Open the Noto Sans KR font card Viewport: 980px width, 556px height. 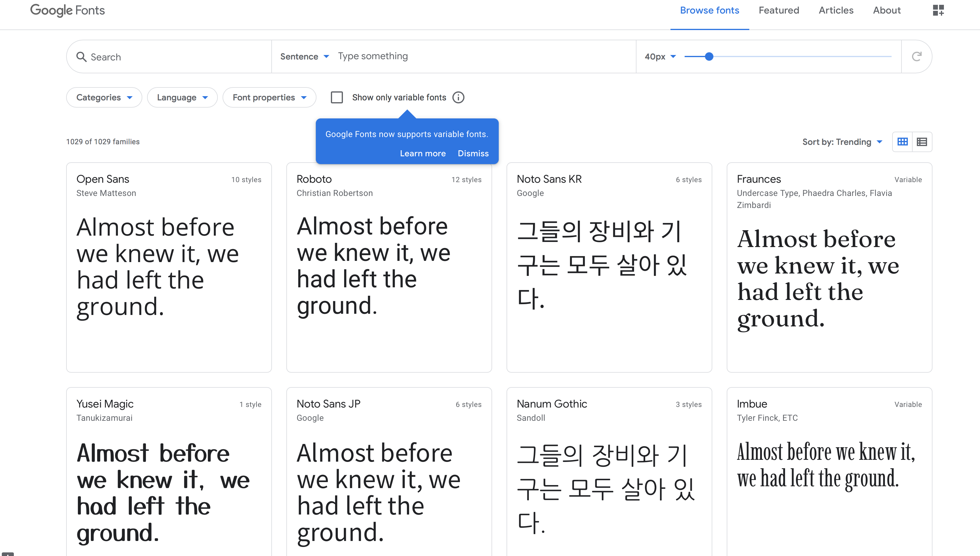click(609, 267)
